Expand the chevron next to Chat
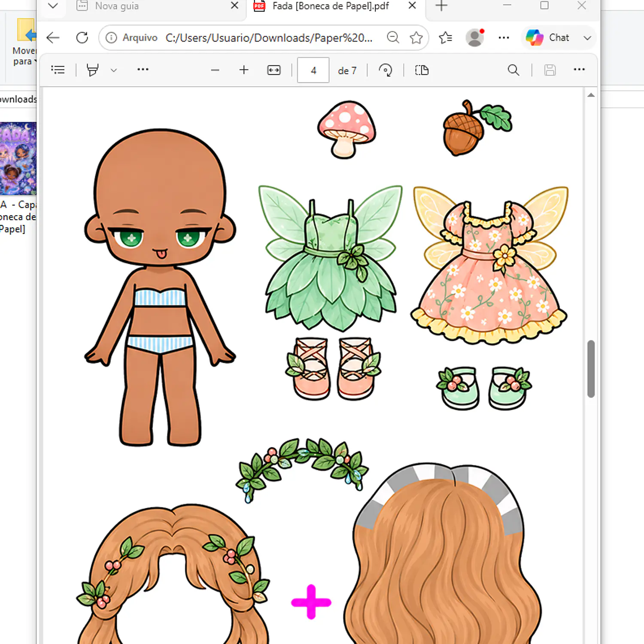Screen dimensions: 644x644 [587, 38]
